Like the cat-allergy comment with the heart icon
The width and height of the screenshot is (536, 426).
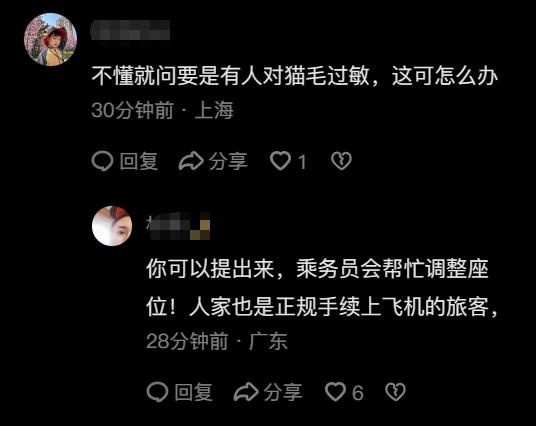(x=280, y=161)
